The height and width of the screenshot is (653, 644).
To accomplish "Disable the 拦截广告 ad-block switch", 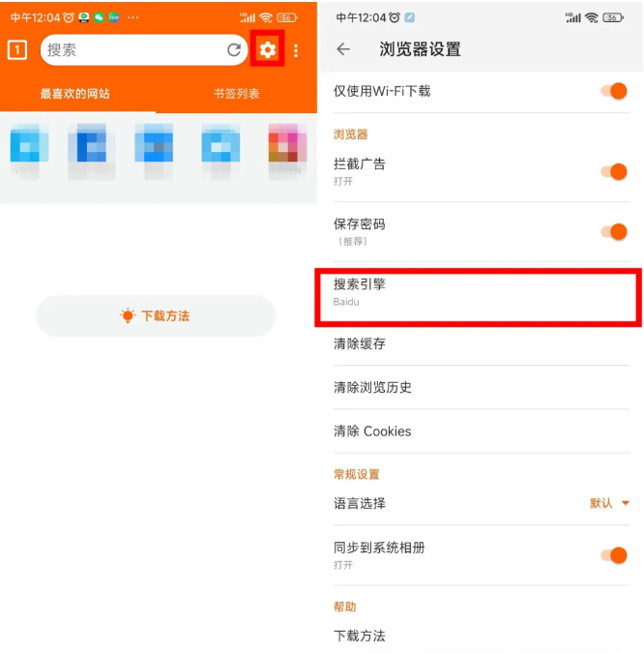I will click(614, 171).
